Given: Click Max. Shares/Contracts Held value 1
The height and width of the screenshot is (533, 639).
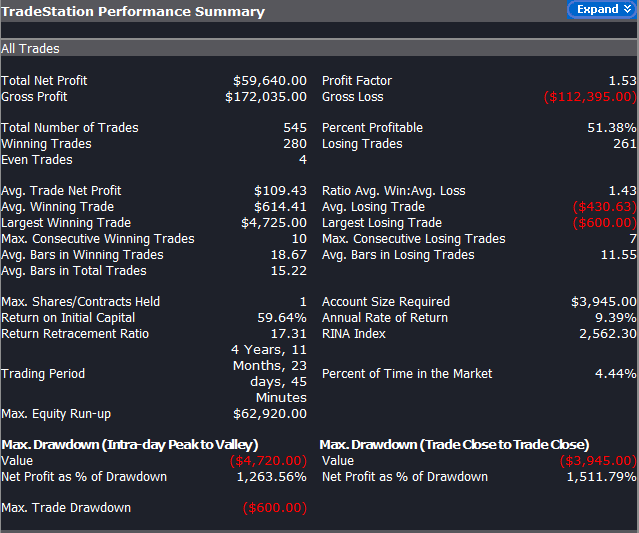Looking at the screenshot, I should click(303, 302).
